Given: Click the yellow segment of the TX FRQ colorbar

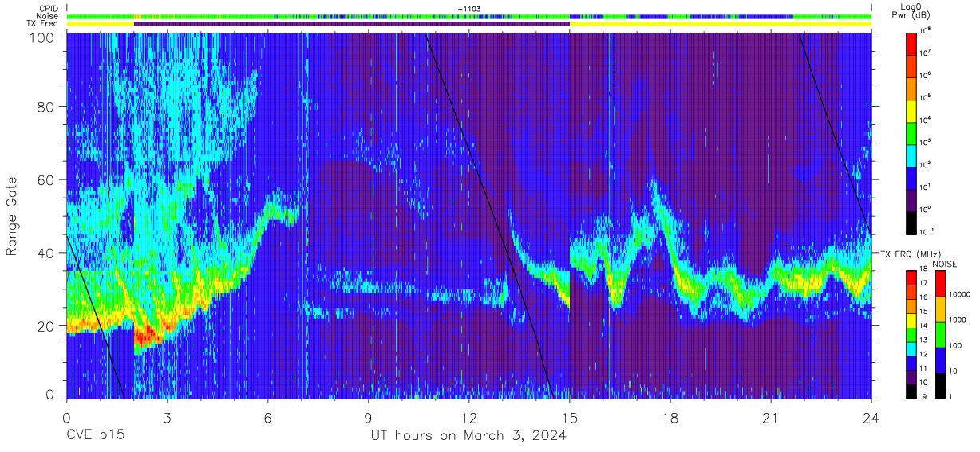Looking at the screenshot, I should [x=912, y=319].
